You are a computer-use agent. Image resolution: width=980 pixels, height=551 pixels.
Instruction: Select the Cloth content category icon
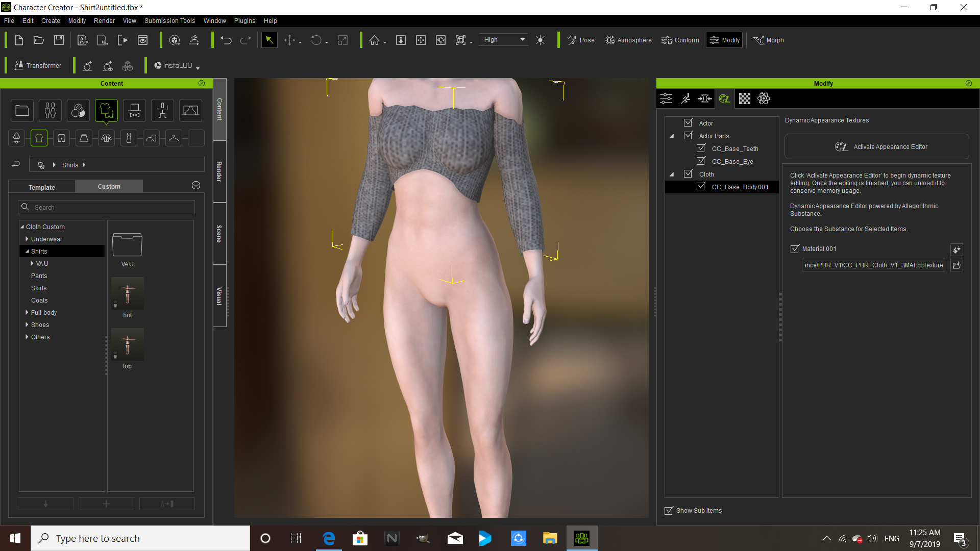pos(106,110)
